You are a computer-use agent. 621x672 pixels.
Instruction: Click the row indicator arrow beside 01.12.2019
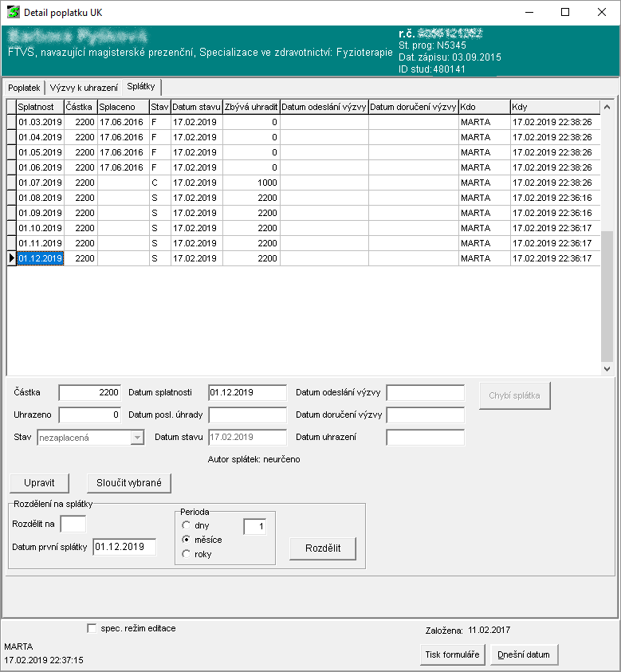pyautogui.click(x=11, y=258)
